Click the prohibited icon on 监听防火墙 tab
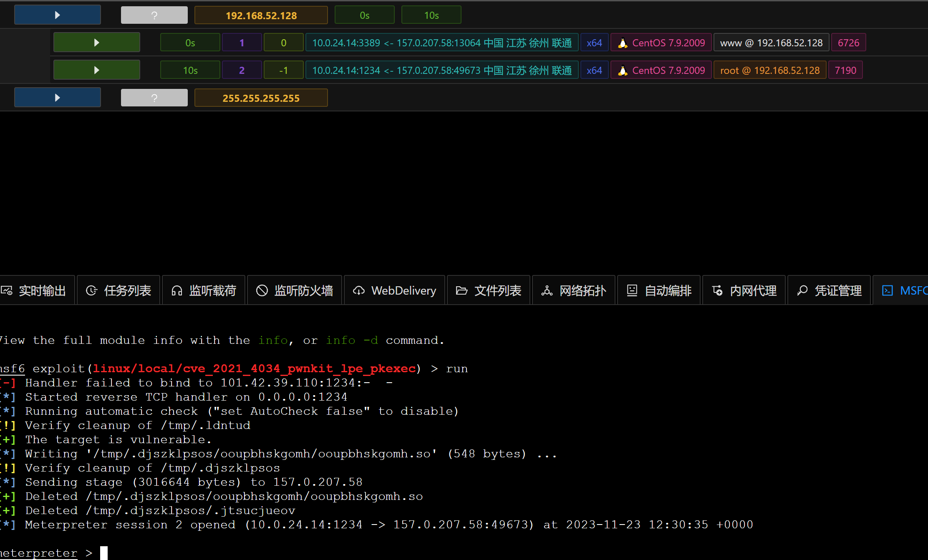The width and height of the screenshot is (928, 560). 262,290
